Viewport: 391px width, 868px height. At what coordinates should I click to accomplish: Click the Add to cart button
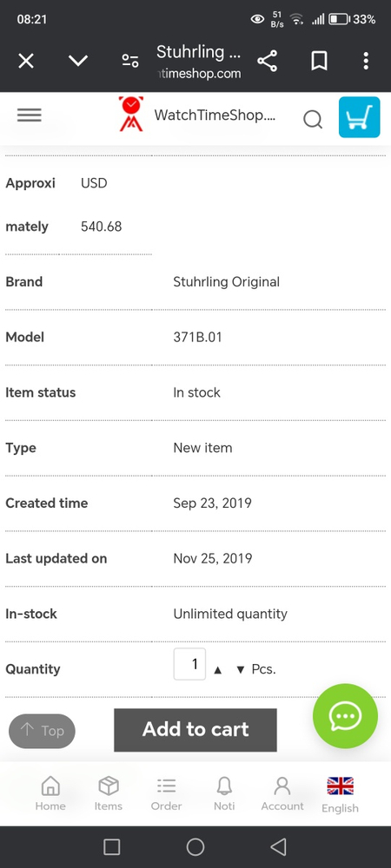pos(195,730)
